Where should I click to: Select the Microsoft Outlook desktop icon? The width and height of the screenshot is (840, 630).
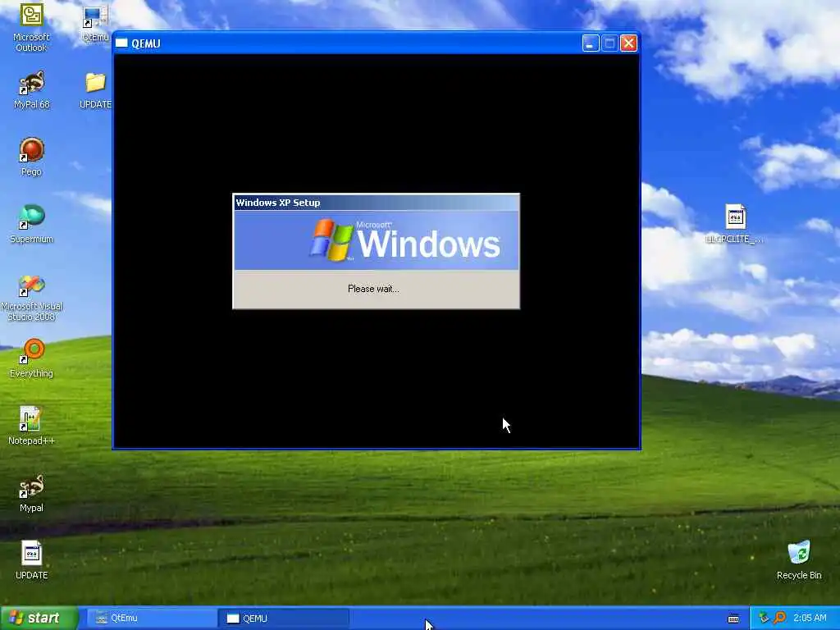tap(31, 27)
